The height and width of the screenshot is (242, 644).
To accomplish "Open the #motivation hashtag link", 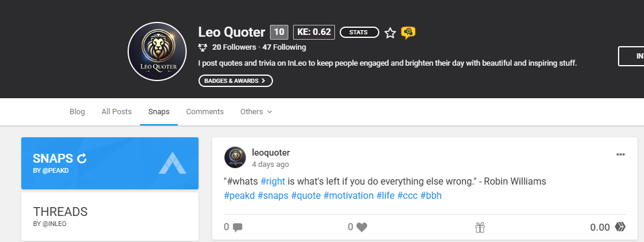I will [x=349, y=195].
